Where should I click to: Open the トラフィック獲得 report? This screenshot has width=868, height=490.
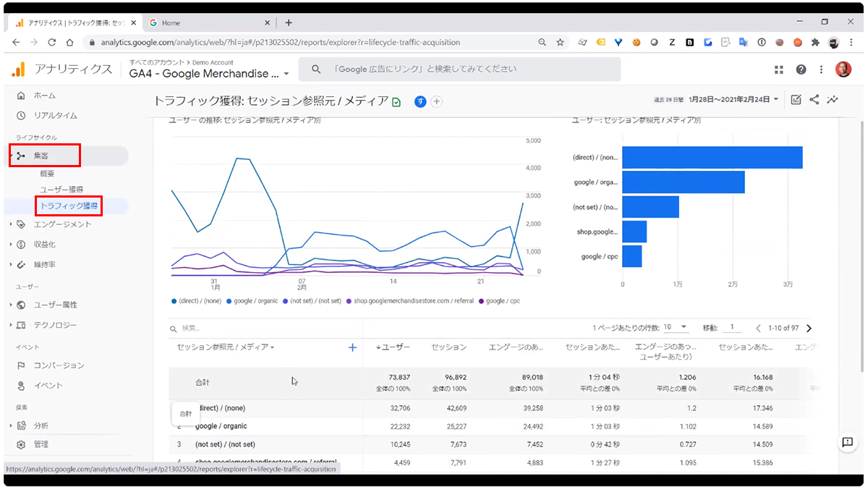[x=69, y=206]
